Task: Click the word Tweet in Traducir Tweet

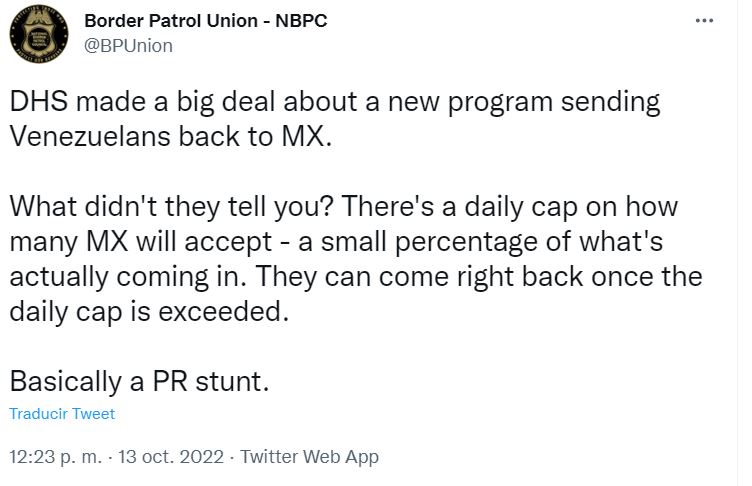Action: click(93, 414)
